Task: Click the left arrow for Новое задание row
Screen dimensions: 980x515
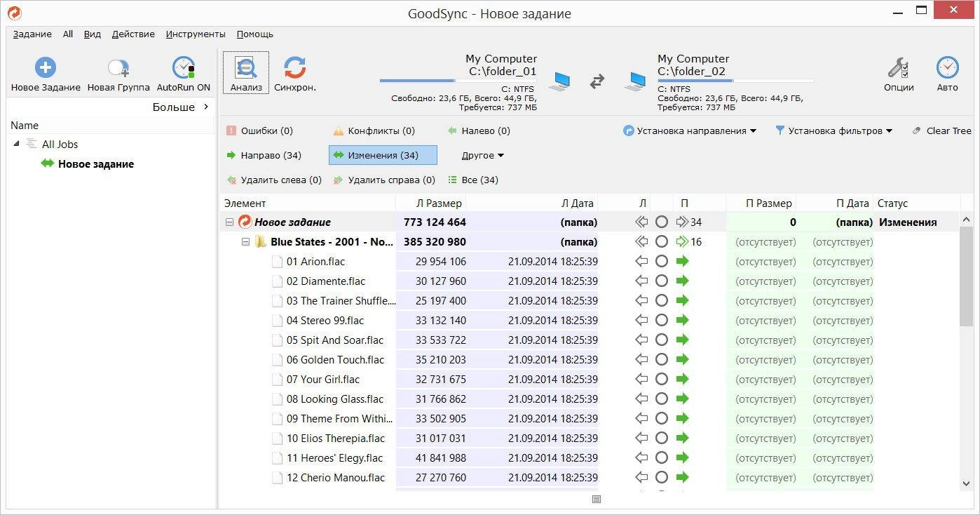Action: click(x=641, y=222)
